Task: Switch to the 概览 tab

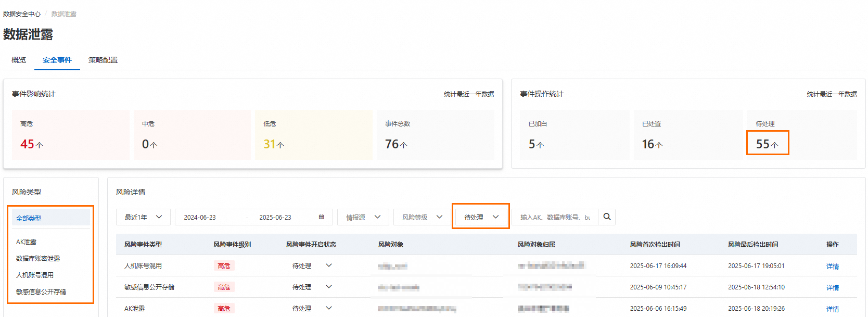Action: click(19, 60)
